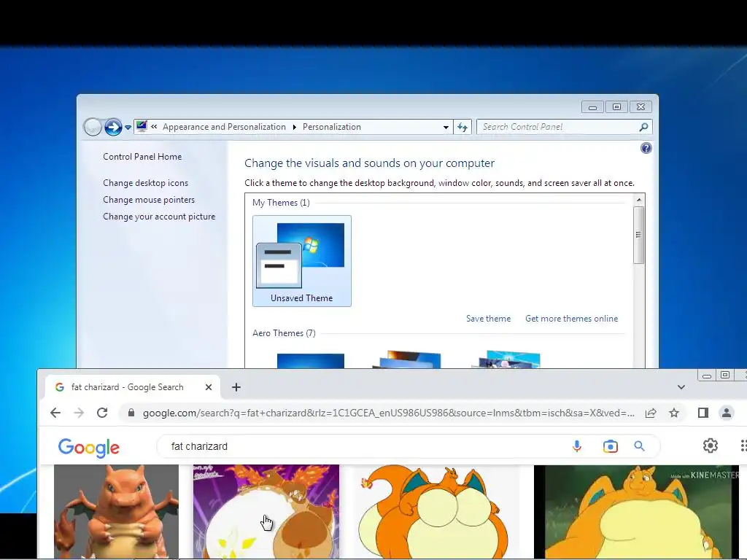Bookmark this page with star icon
Image resolution: width=747 pixels, height=560 pixels.
[x=673, y=413]
